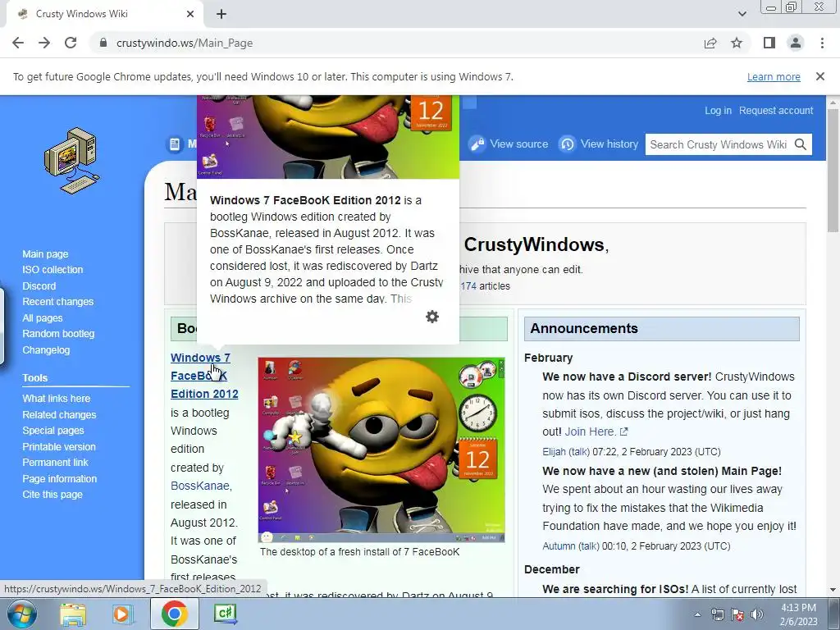
Task: Open Printable version tool
Action: click(x=59, y=447)
